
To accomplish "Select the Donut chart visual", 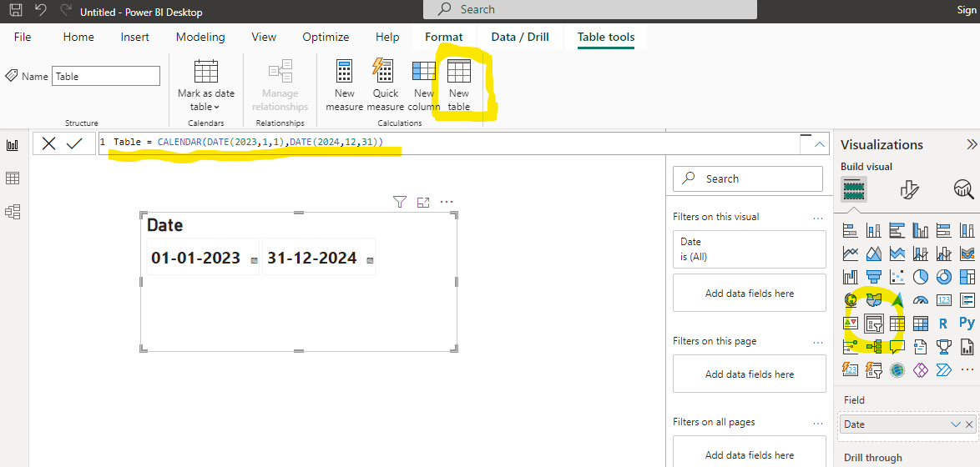I will tap(944, 276).
